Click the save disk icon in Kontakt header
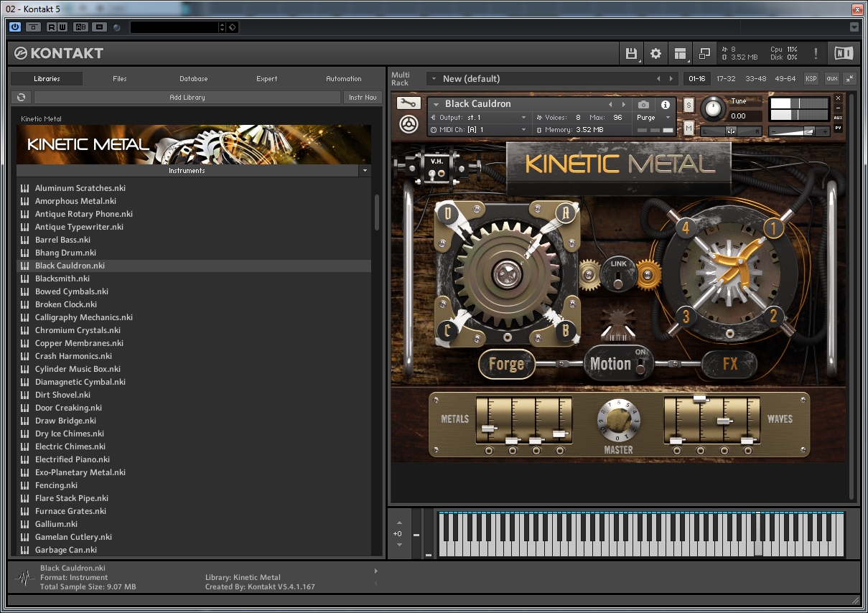Image resolution: width=868 pixels, height=613 pixels. (x=631, y=53)
